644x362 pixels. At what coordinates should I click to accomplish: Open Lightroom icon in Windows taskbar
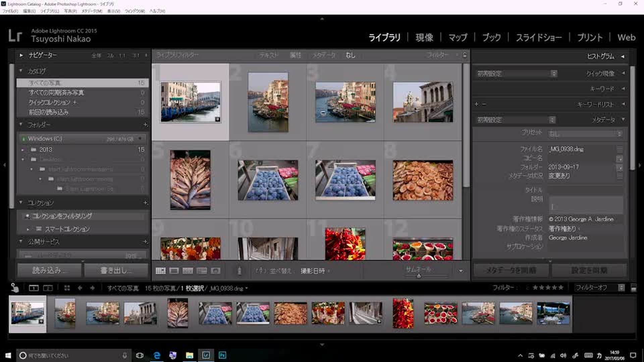[x=206, y=355]
